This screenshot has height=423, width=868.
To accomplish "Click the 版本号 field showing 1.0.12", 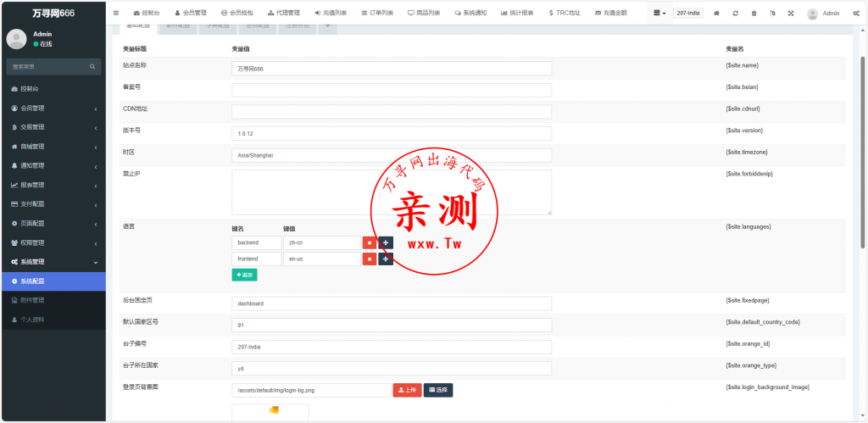I will 392,133.
